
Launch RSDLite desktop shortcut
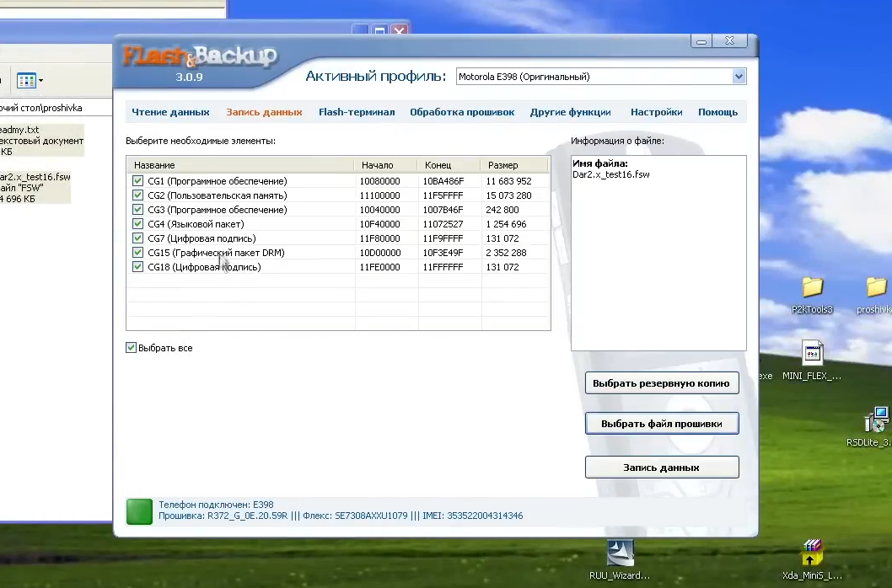click(877, 420)
